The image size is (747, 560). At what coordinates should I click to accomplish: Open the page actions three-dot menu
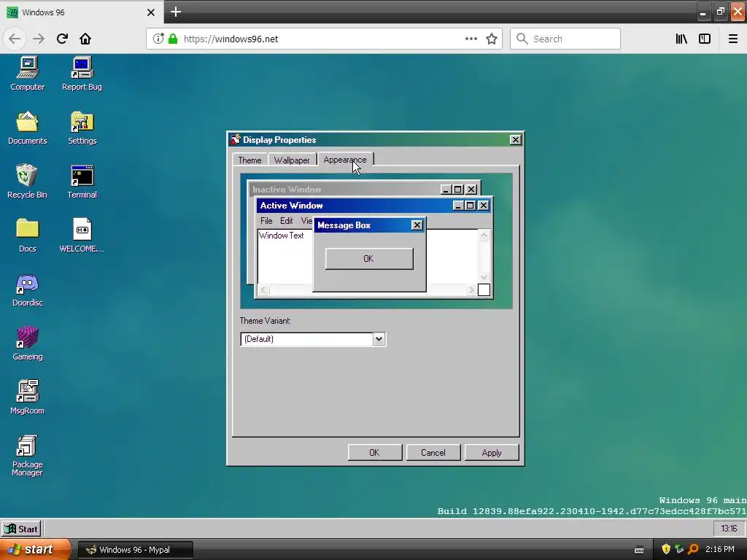(x=471, y=39)
